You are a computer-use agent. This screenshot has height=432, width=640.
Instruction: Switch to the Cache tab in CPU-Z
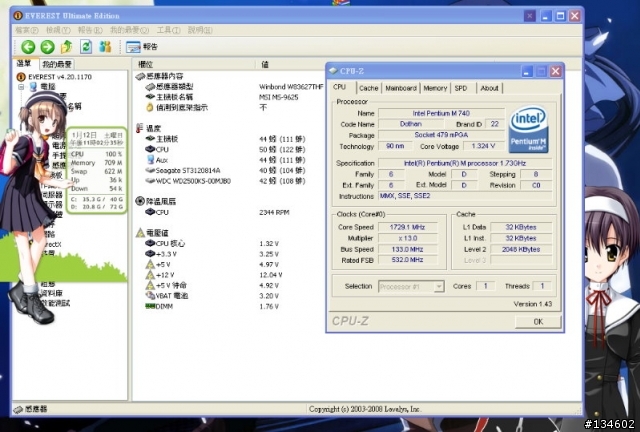tap(369, 88)
